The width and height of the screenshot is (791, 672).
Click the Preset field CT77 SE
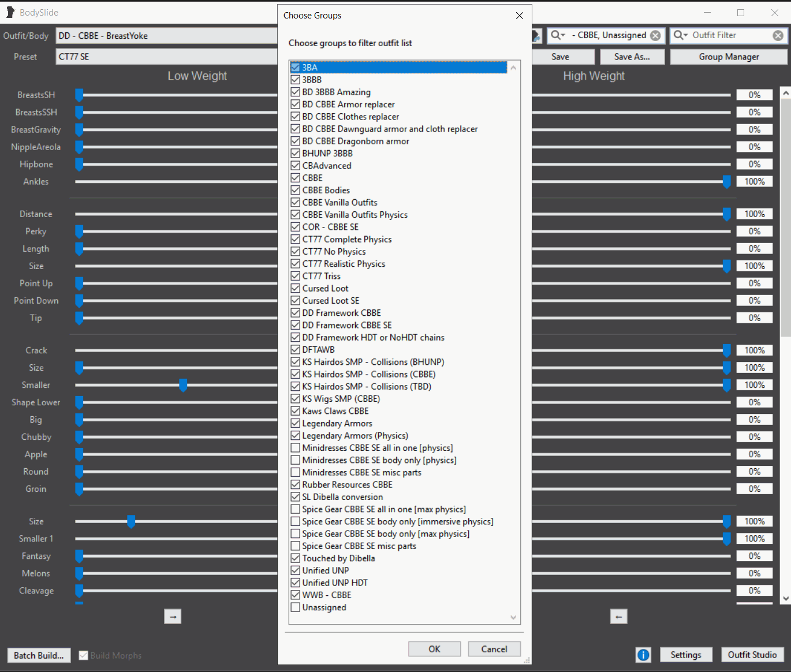click(x=167, y=57)
